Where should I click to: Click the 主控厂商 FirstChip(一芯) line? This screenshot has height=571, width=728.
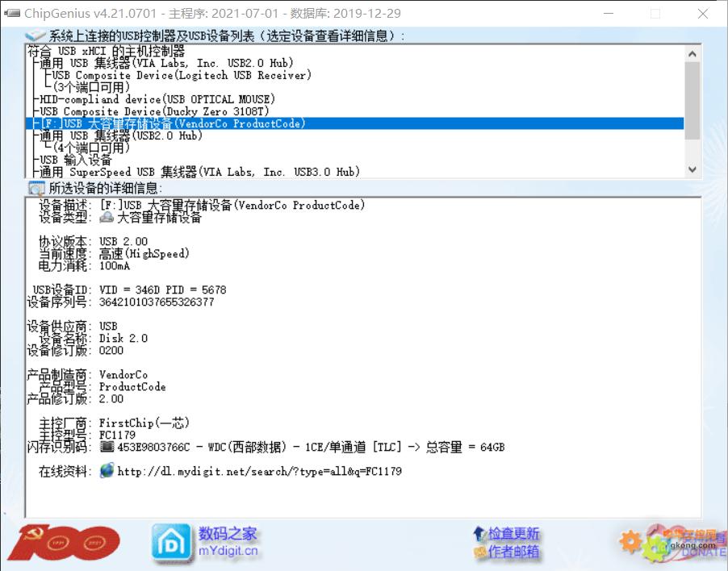[114, 423]
